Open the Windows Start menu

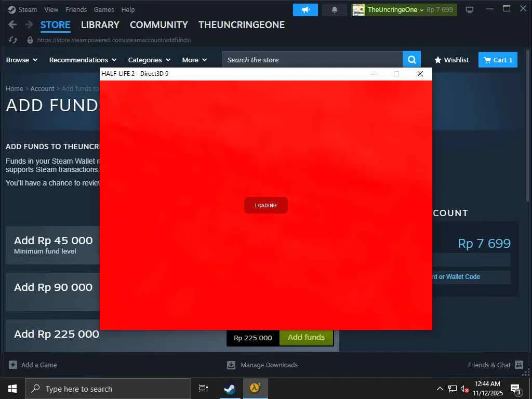coord(12,389)
